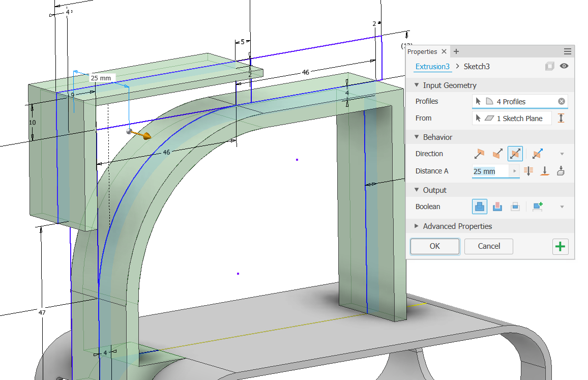
Task: Select the Default extrusion direction icon
Action: click(x=479, y=154)
